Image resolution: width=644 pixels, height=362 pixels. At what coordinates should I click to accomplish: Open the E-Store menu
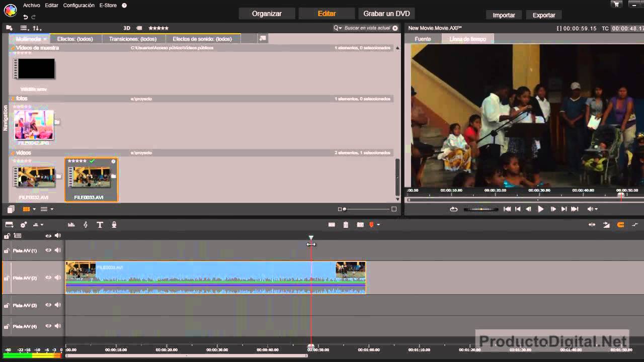pyautogui.click(x=108, y=6)
